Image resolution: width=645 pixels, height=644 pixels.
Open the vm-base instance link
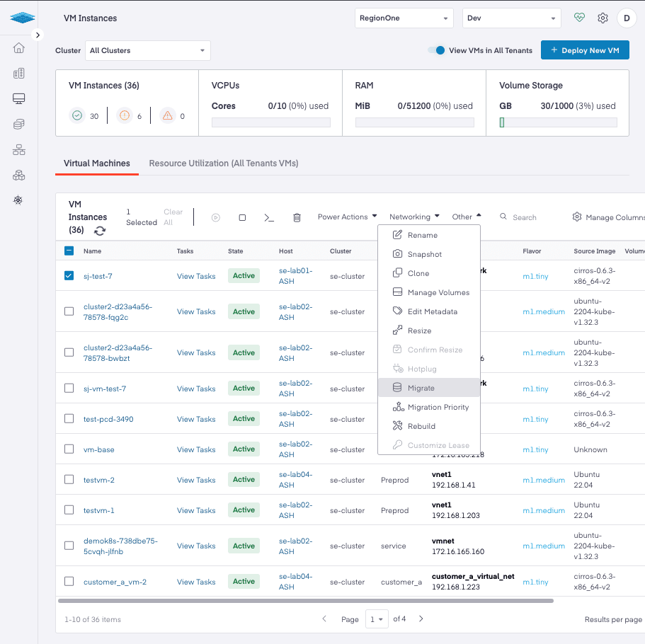[98, 449]
